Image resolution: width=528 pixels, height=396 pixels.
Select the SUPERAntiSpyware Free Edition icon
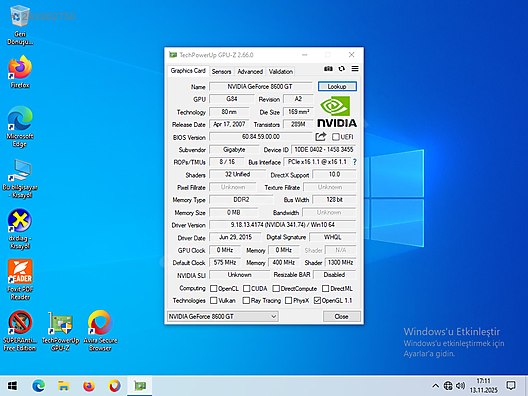coord(20,331)
